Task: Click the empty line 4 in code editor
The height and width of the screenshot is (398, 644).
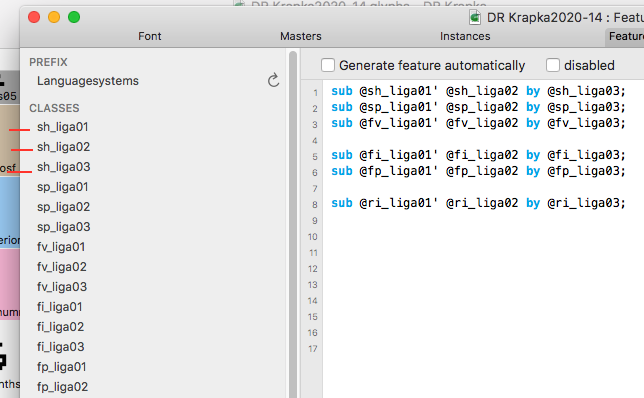Action: (x=483, y=140)
